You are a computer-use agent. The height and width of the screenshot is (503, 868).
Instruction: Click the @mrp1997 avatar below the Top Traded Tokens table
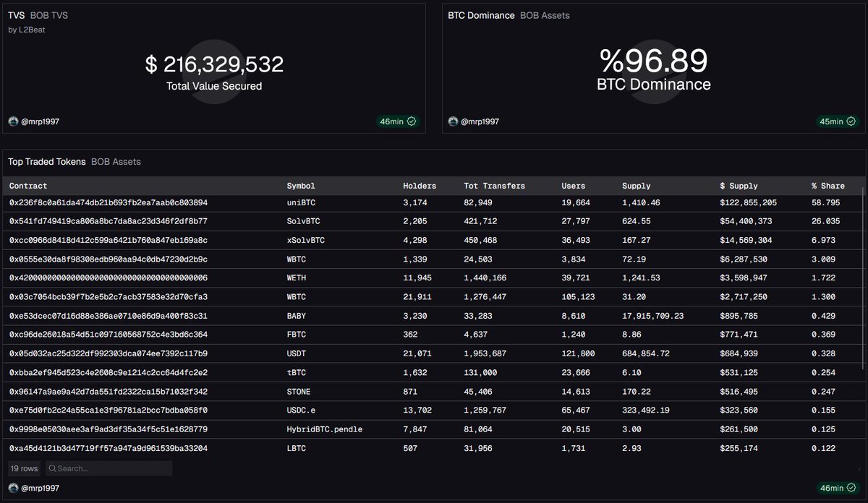point(14,488)
